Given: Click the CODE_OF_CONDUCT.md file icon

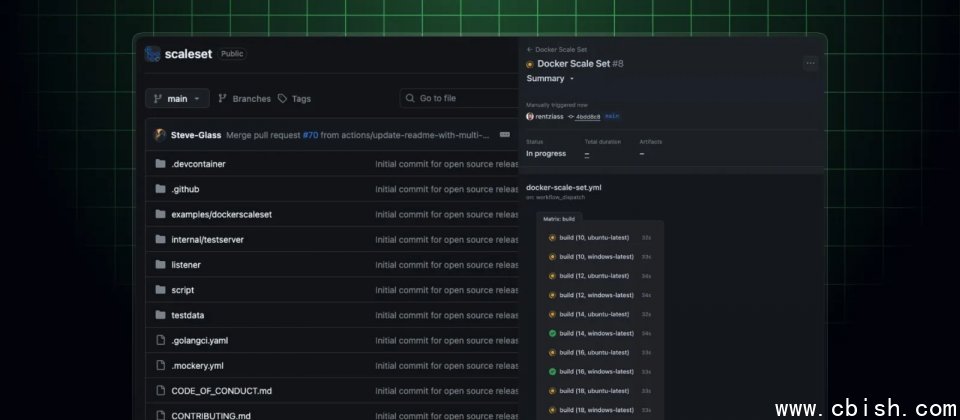Looking at the screenshot, I should click(x=160, y=390).
